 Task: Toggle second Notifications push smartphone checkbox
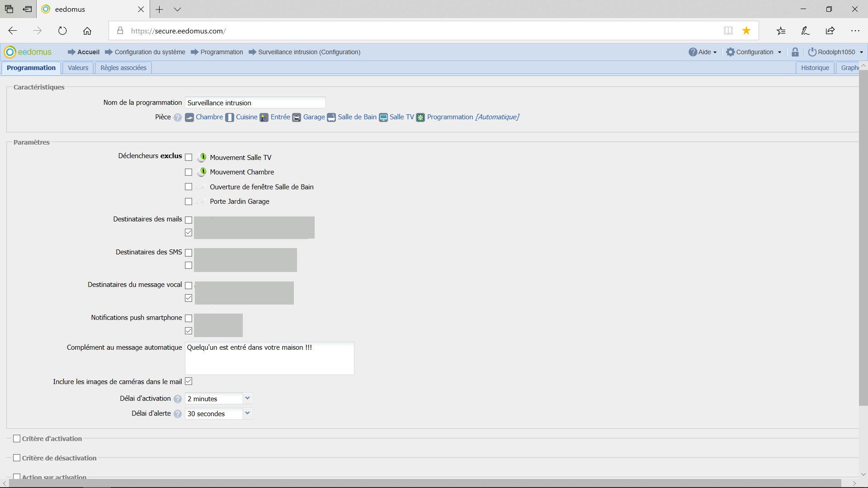[189, 331]
